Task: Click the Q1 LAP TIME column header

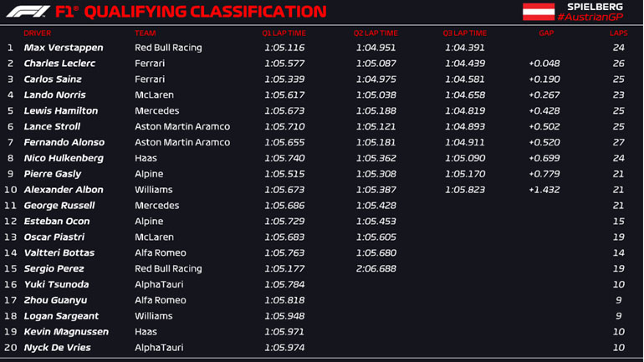Action: [284, 33]
